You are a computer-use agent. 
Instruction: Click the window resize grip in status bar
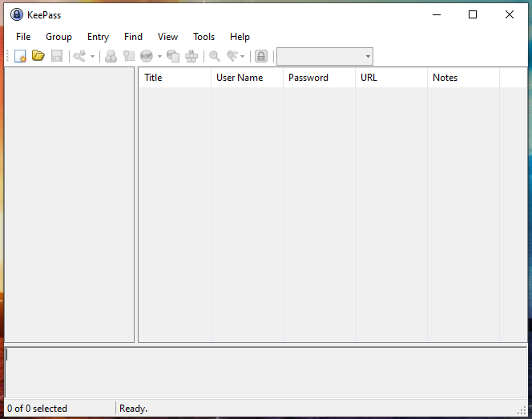(x=522, y=410)
